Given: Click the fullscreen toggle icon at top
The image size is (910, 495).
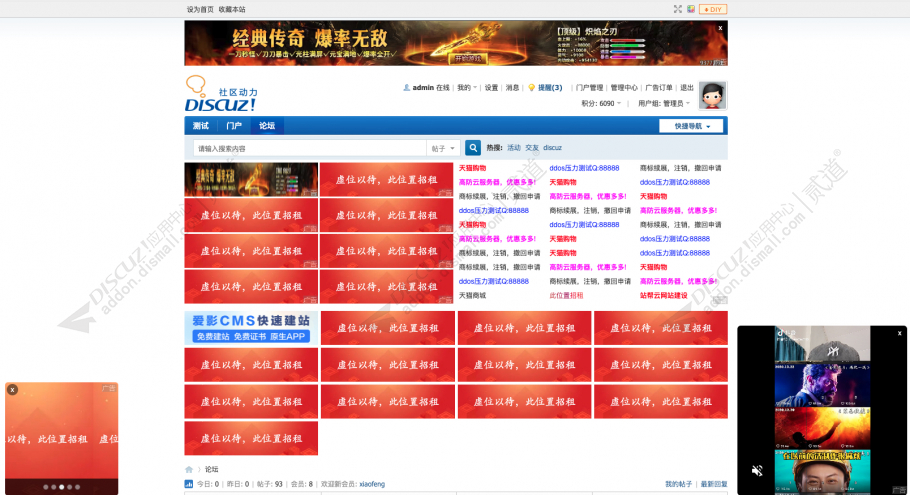Looking at the screenshot, I should (678, 9).
